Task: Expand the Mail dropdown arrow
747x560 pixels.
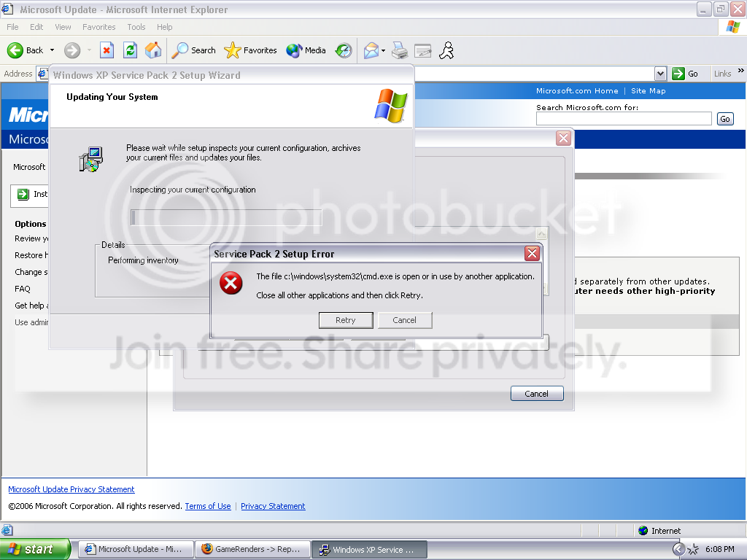Action: (383, 50)
